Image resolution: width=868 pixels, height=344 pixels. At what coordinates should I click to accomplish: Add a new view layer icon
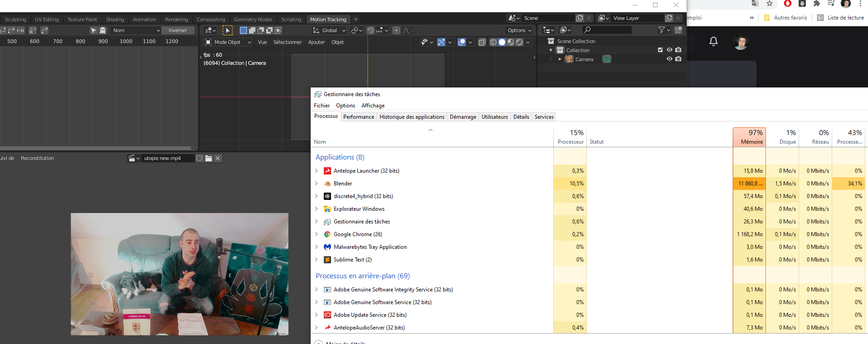point(669,18)
